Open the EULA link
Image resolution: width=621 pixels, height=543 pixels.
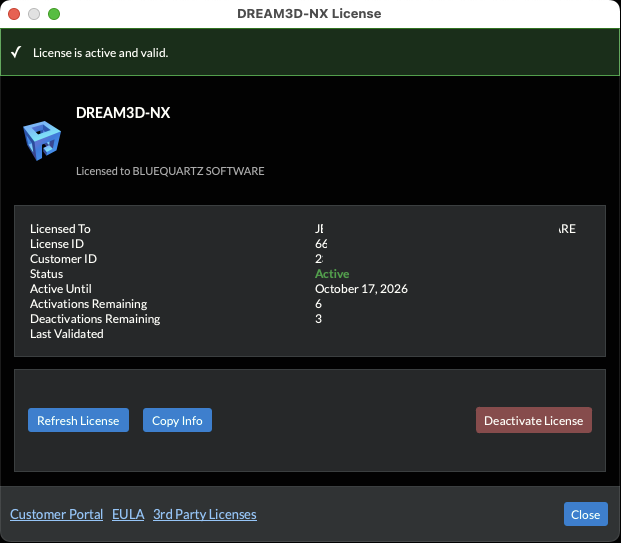(x=128, y=514)
